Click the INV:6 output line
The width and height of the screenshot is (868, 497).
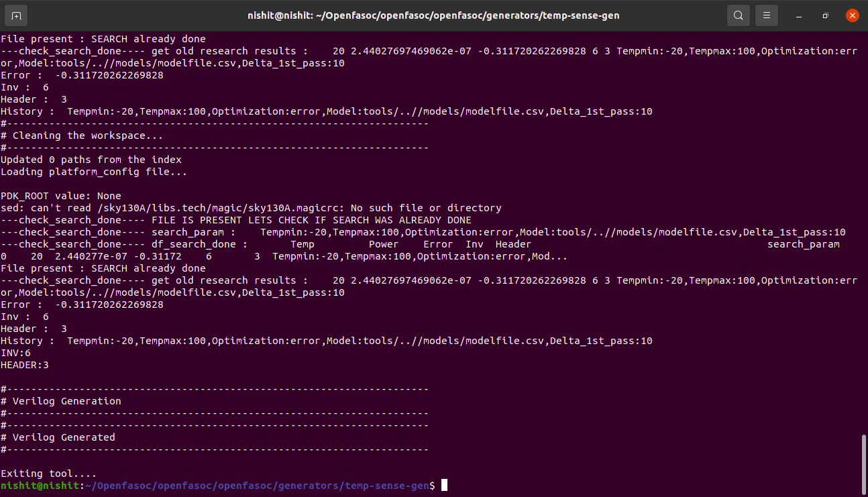(x=17, y=352)
